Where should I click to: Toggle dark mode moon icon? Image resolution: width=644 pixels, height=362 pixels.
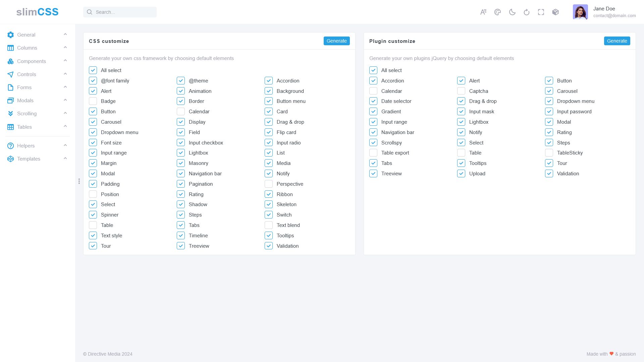512,12
